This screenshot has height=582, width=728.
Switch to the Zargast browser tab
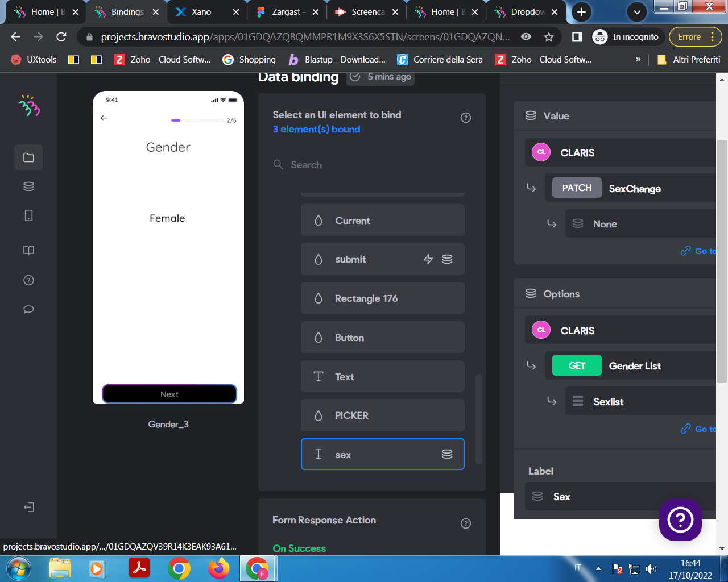(286, 12)
